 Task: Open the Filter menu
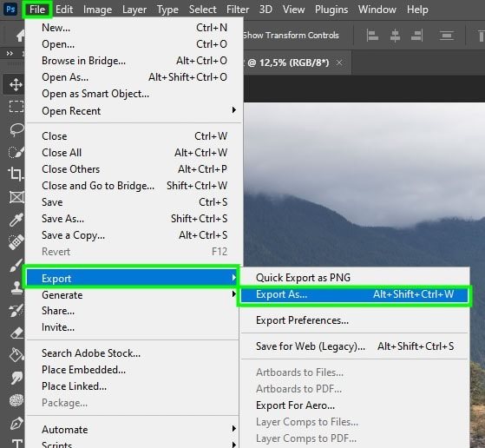tap(238, 10)
